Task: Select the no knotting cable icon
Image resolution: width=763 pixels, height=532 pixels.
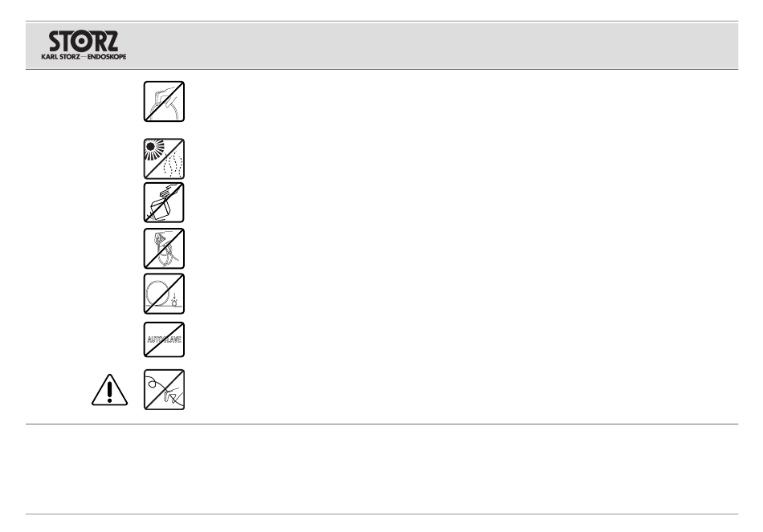Action: point(164,249)
